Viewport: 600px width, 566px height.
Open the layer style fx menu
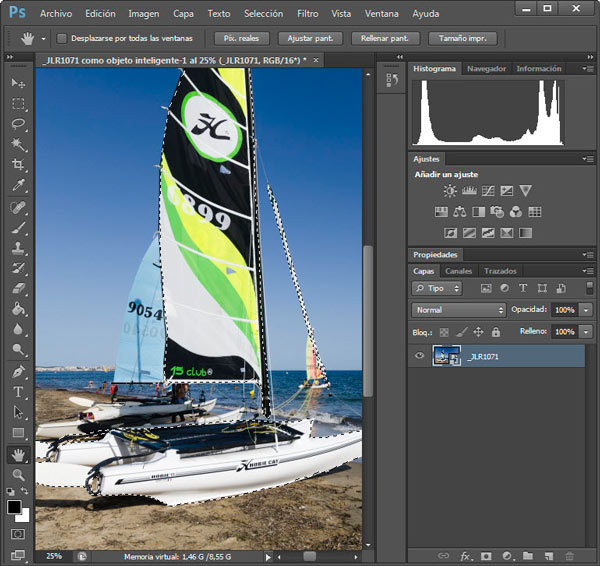(465, 556)
